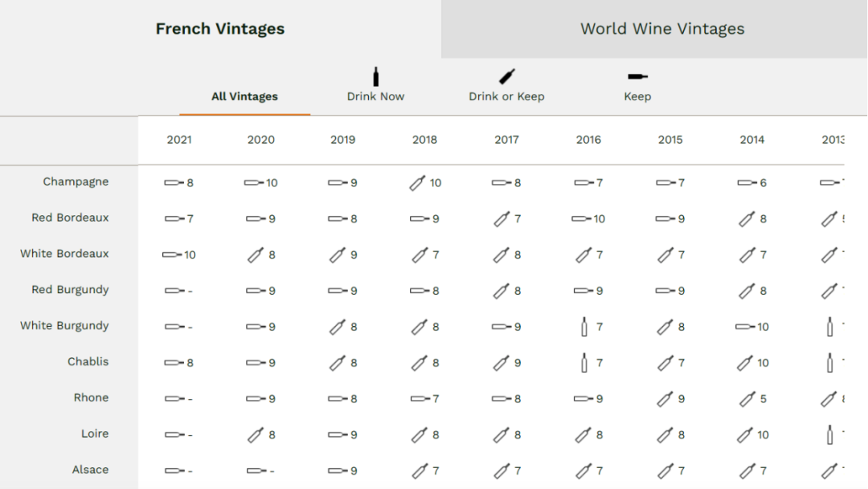The width and height of the screenshot is (868, 489).
Task: Filter by Drink Now label
Action: 375,96
